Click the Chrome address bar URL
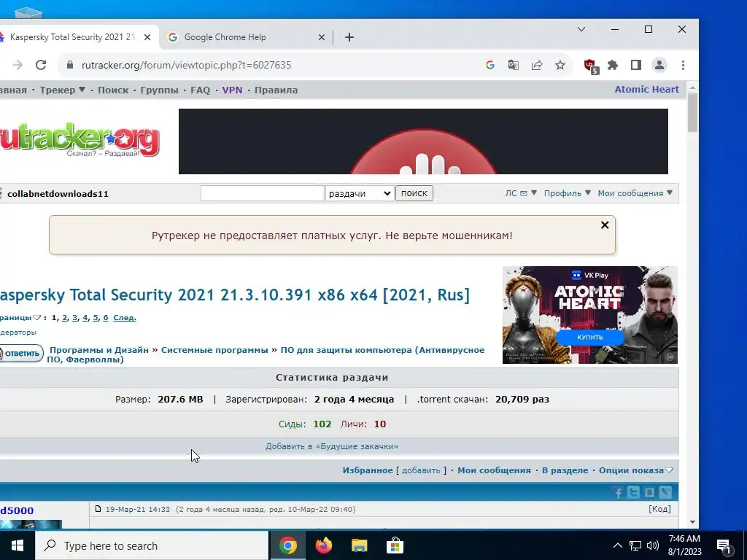The image size is (747, 560). [x=186, y=65]
